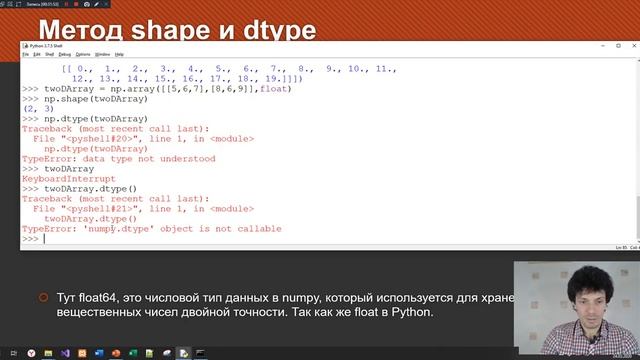
Task: Close the Python Shell window
Action: [x=634, y=46]
